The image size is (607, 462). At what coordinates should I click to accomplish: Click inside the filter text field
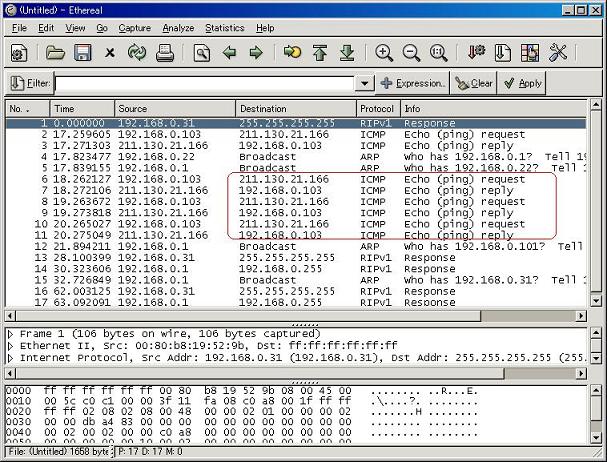[204, 83]
